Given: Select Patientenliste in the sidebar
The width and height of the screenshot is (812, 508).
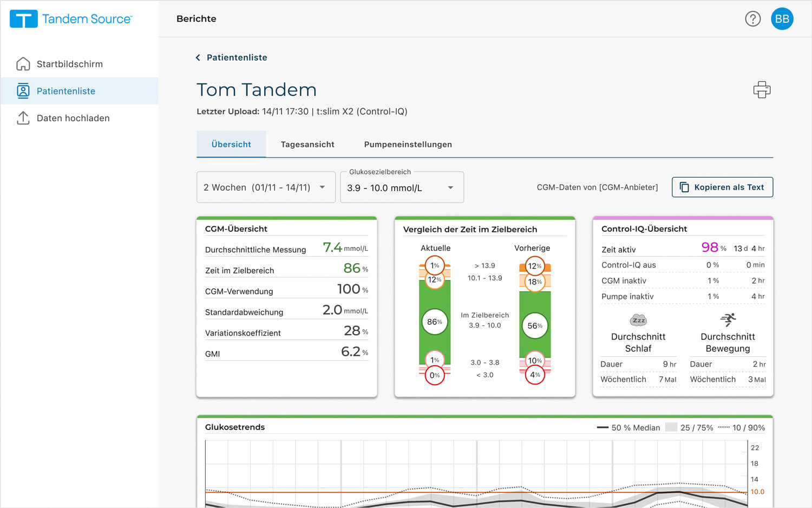Looking at the screenshot, I should (79, 91).
